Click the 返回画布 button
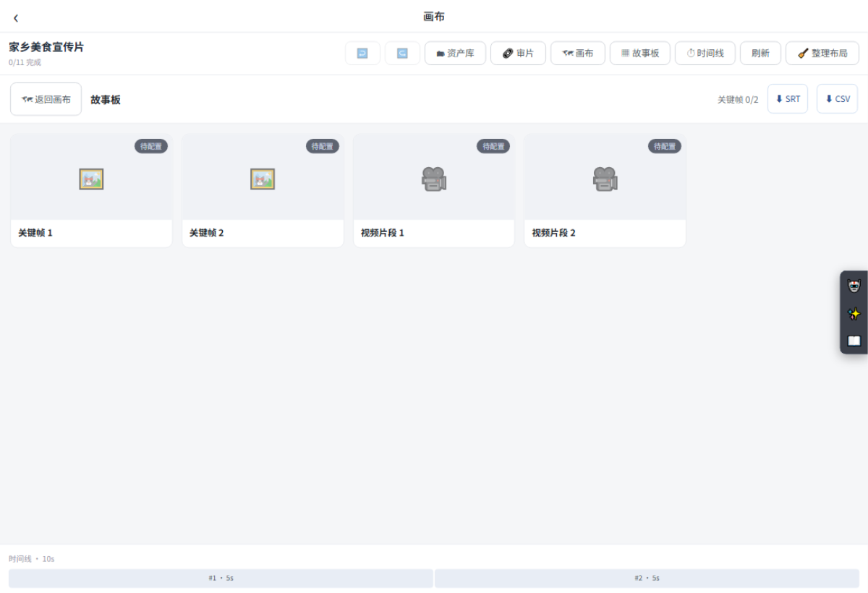 (x=46, y=99)
